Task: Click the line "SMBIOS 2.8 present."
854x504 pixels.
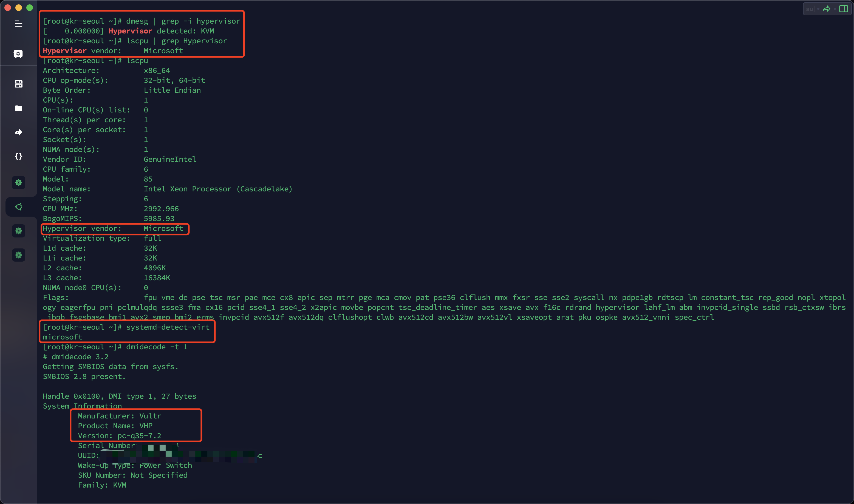Action: [x=84, y=376]
